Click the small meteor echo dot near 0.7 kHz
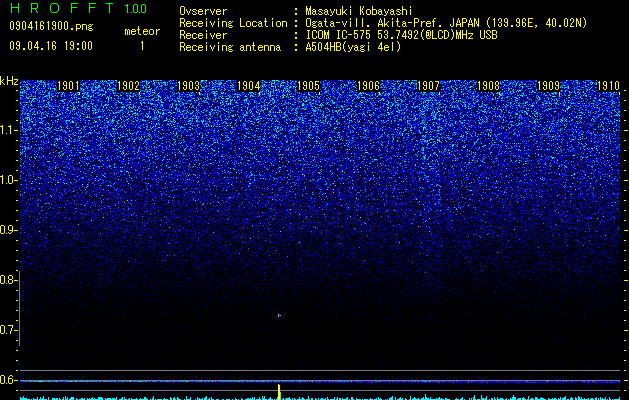Image resolution: width=629 pixels, height=400 pixels. (x=279, y=315)
